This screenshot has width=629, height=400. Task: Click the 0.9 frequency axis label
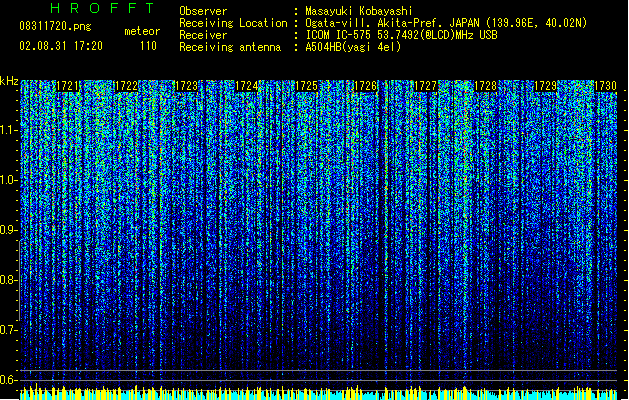[9, 230]
